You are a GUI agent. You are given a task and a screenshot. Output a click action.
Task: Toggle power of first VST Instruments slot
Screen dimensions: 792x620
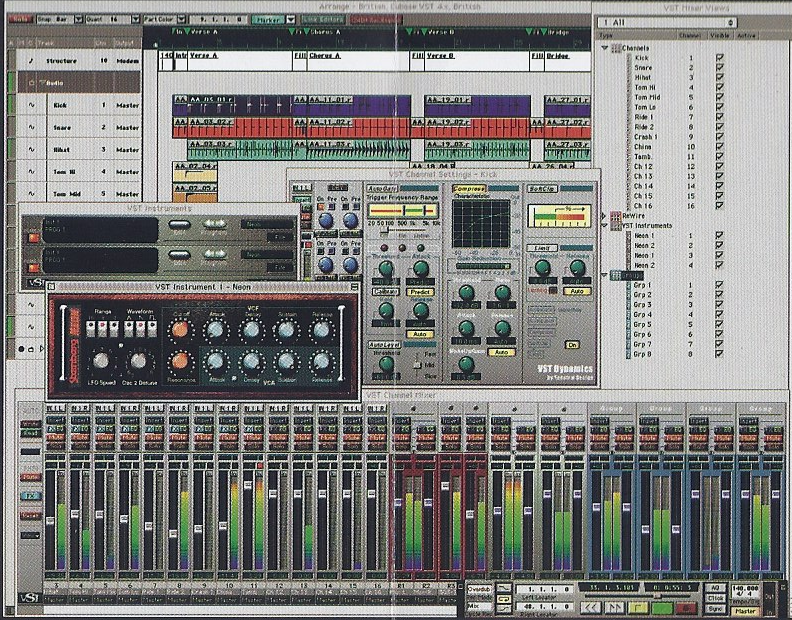[33, 237]
